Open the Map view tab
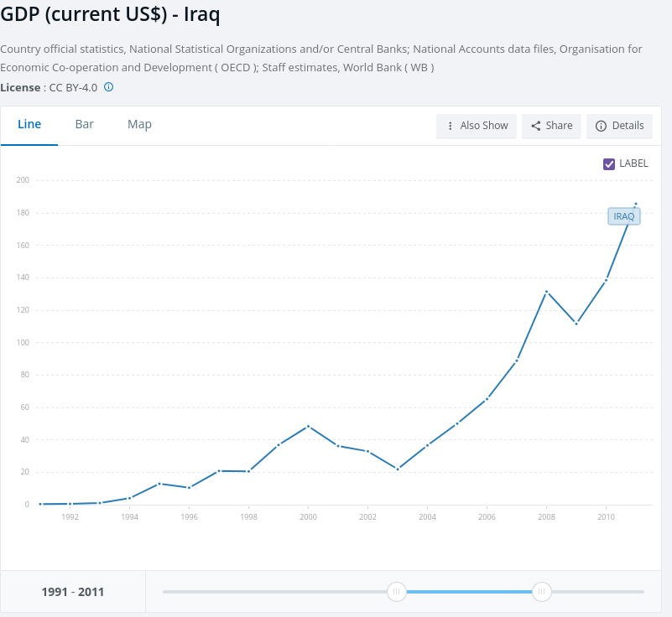Screen dimensions: 672x617 [139, 124]
